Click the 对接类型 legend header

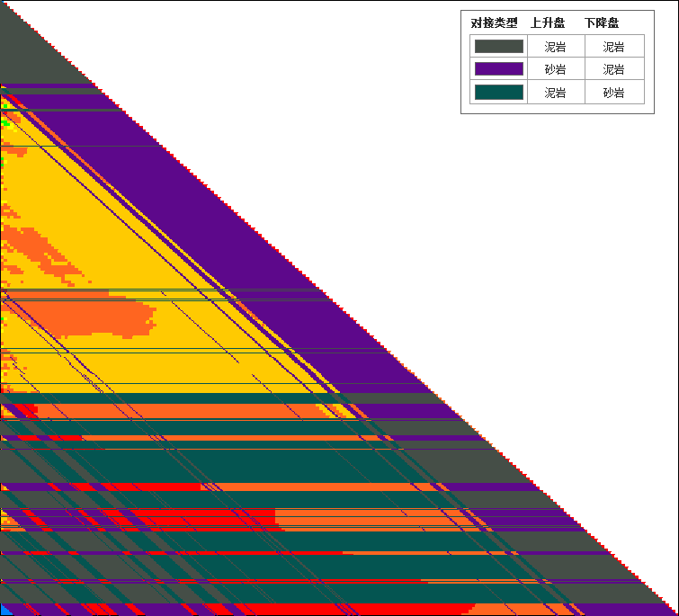coord(494,23)
